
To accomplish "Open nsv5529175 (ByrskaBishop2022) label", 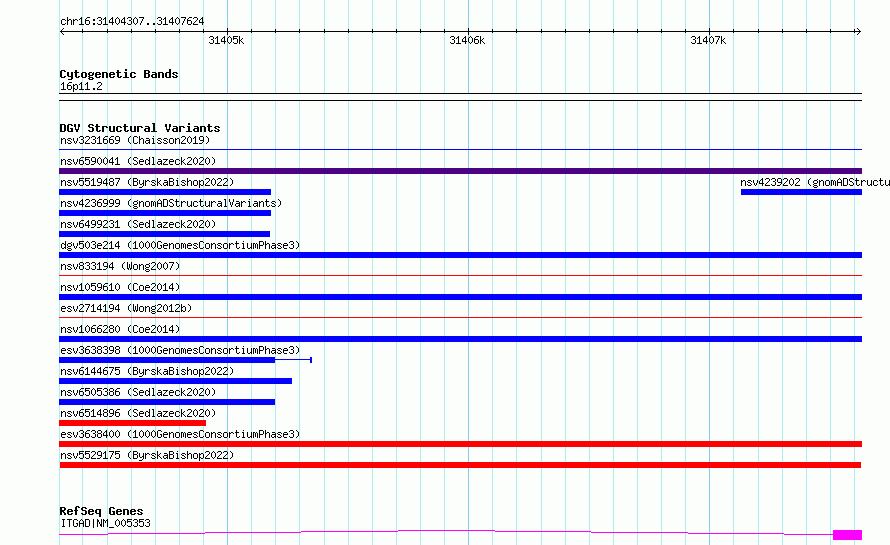I will [x=147, y=455].
